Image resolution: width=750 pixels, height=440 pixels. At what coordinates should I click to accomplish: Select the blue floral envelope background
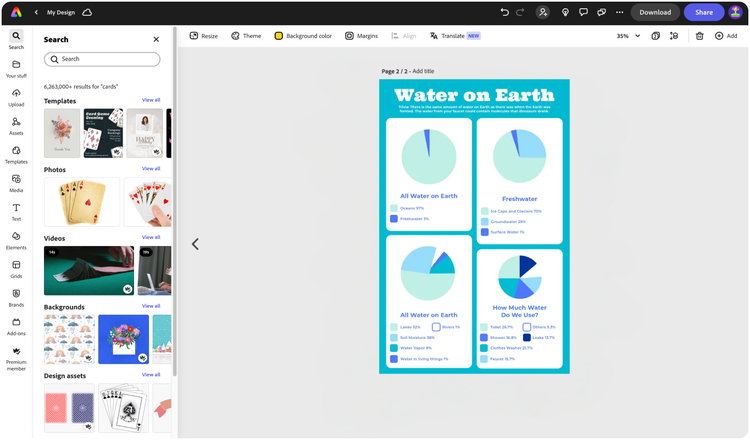pos(123,339)
